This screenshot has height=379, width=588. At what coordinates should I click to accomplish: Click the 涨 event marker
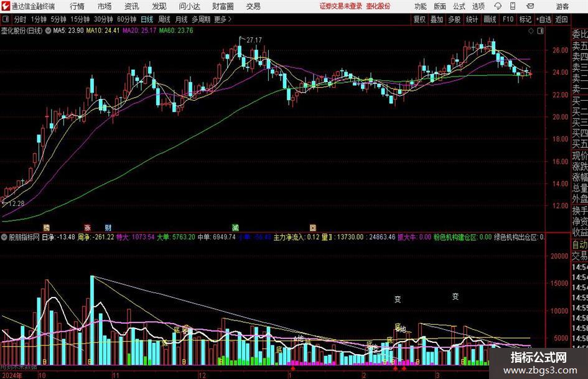click(x=87, y=228)
